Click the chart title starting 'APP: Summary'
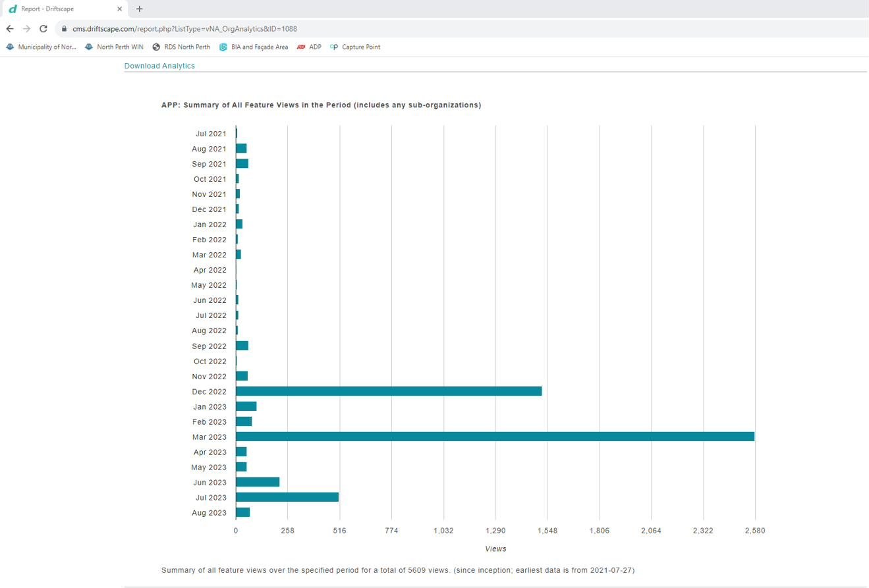869x588 pixels. (322, 105)
